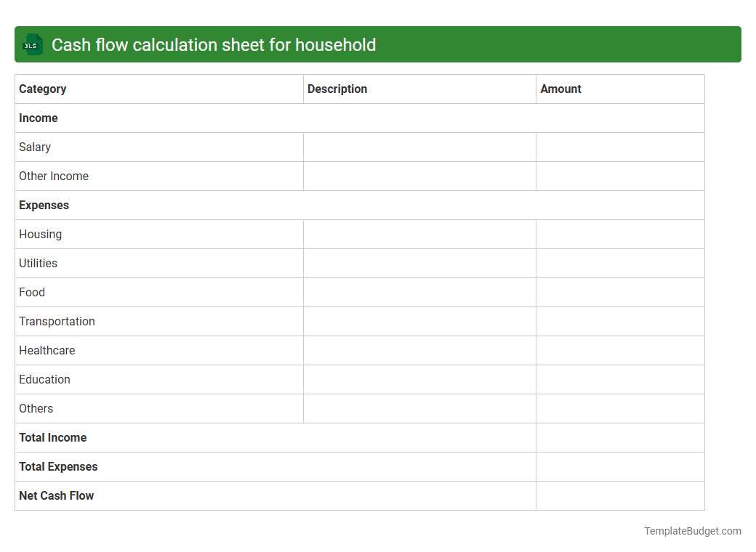
Task: Click the Amount field beside Healthcare
Action: point(619,350)
